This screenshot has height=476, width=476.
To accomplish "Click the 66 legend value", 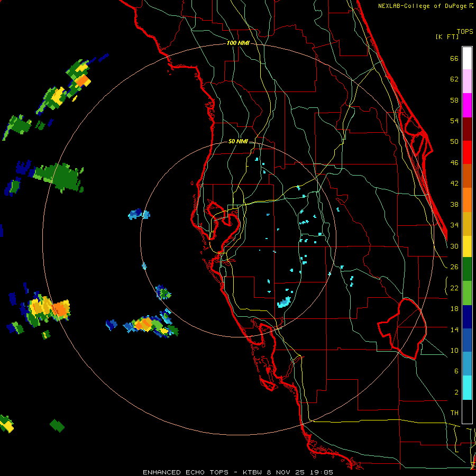I will click(454, 59).
